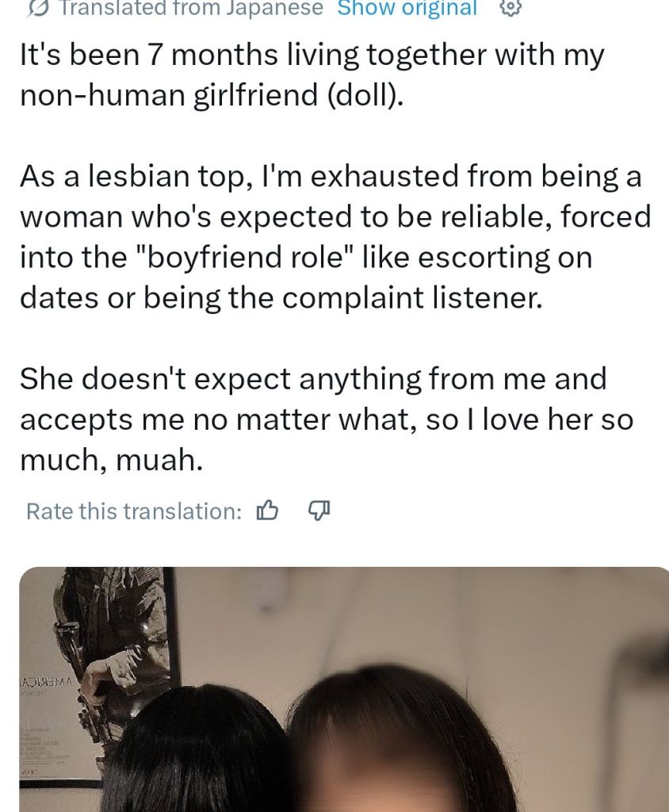Click the "Show original" link
Screen dimensions: 669x812
tap(407, 8)
